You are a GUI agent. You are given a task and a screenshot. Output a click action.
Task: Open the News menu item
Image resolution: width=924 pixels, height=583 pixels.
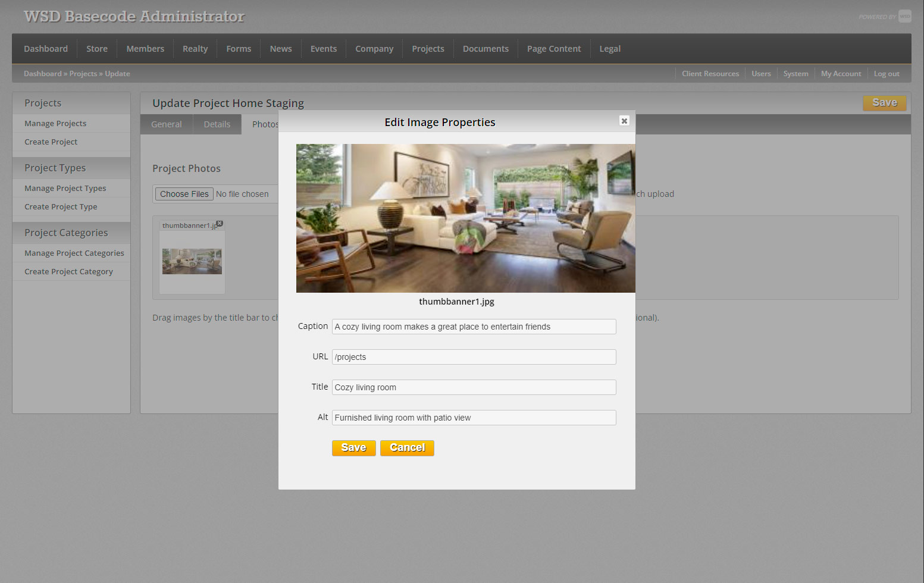(281, 49)
